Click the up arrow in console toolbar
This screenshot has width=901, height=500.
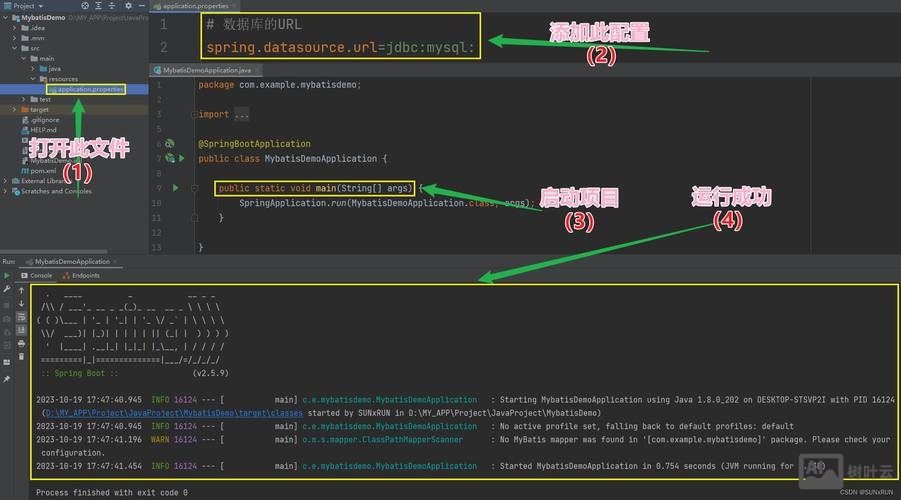click(22, 290)
